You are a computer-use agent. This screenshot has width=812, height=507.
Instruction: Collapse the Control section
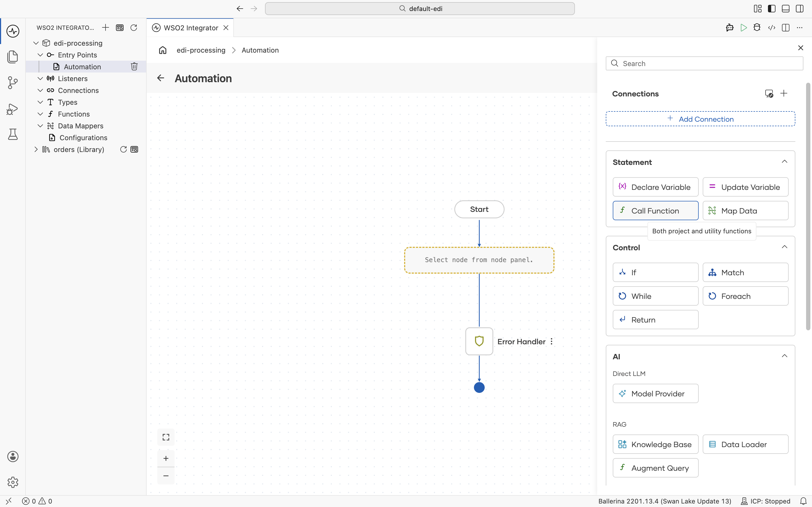pyautogui.click(x=785, y=247)
